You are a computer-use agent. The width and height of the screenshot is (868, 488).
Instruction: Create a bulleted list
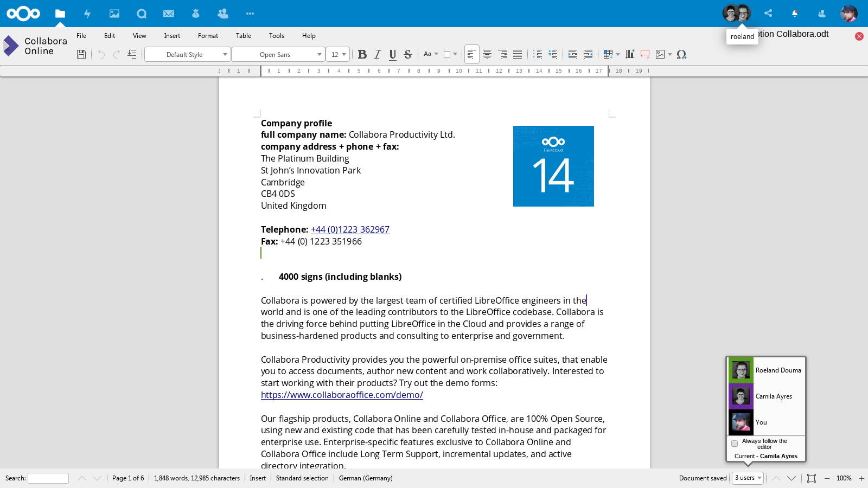(538, 54)
